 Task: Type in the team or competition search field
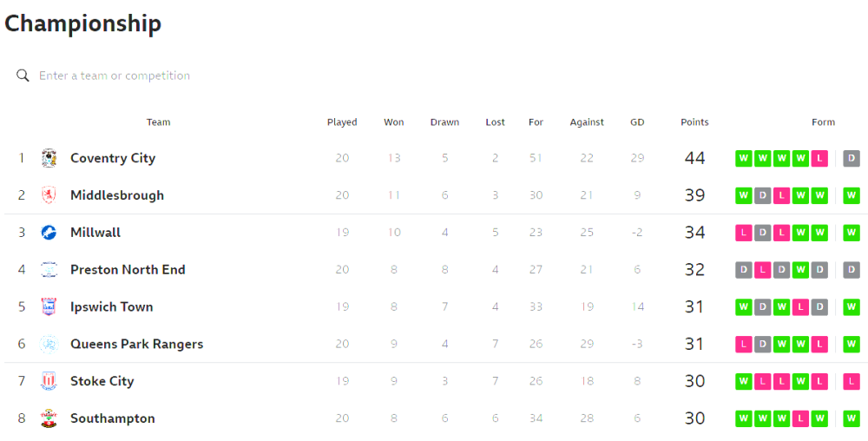[x=174, y=76]
